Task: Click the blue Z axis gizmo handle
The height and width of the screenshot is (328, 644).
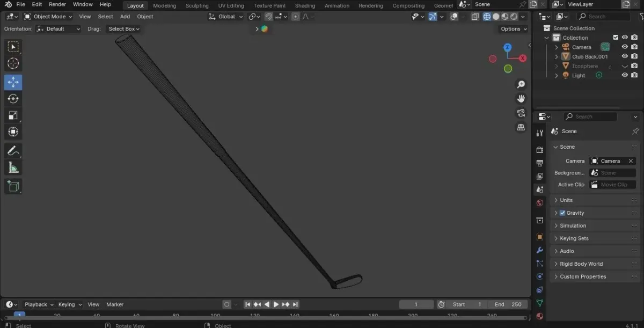Action: click(x=508, y=48)
